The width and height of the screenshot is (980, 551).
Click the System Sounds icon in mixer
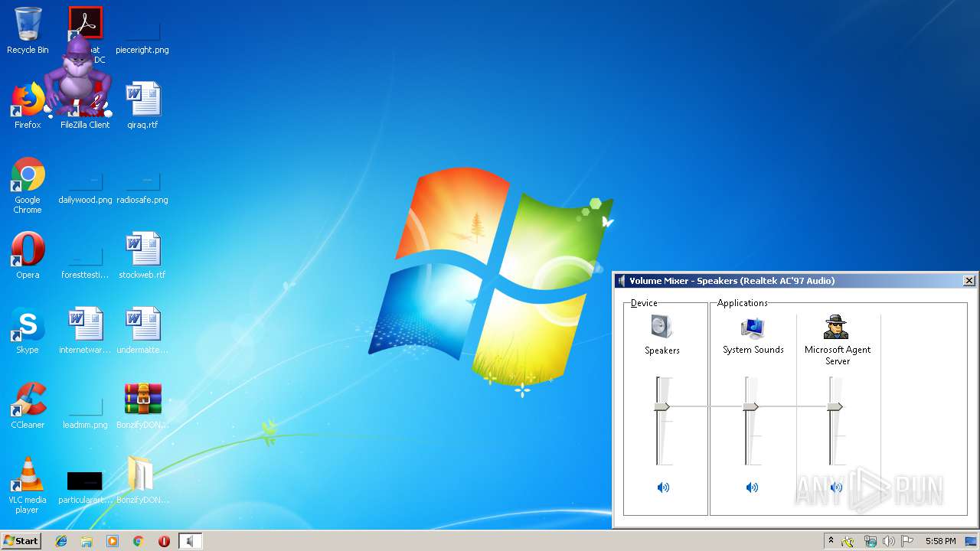tap(753, 327)
